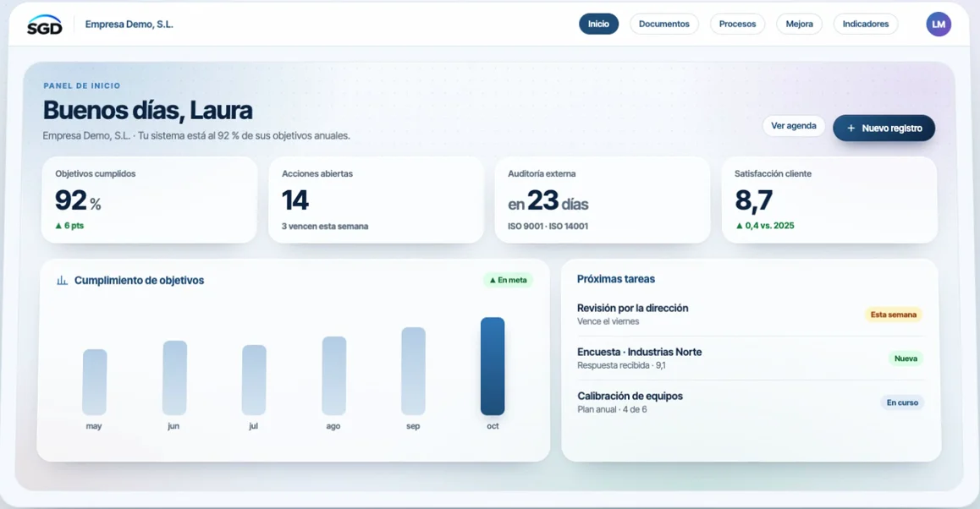980x509 pixels.
Task: Click the Plan anual · 4 de 6 text
Action: tap(612, 410)
